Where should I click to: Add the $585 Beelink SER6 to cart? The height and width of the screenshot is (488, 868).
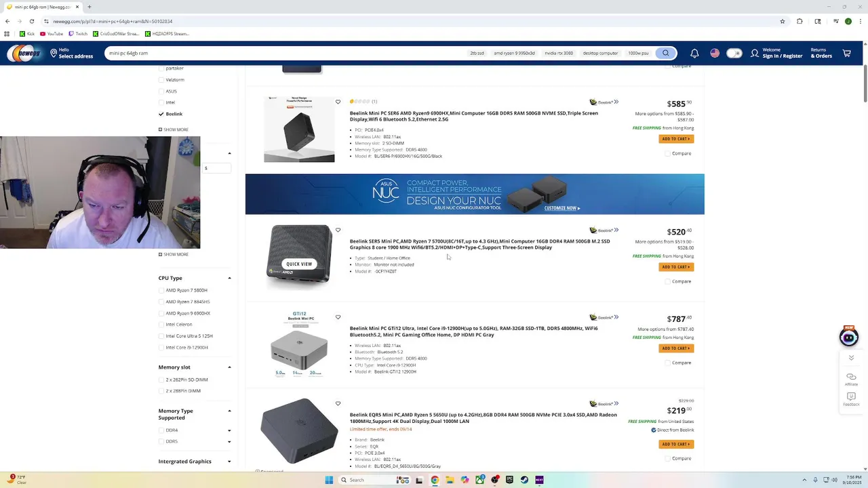676,139
